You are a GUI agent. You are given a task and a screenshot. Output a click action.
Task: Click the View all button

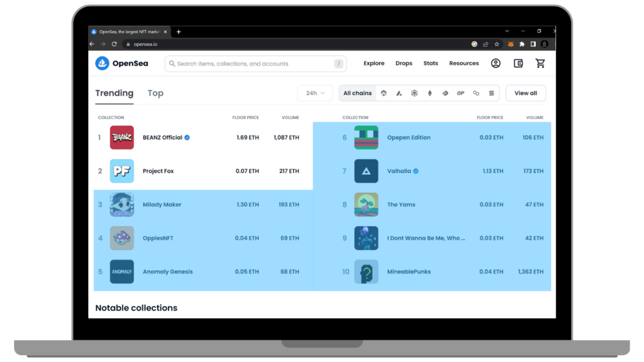pyautogui.click(x=525, y=93)
